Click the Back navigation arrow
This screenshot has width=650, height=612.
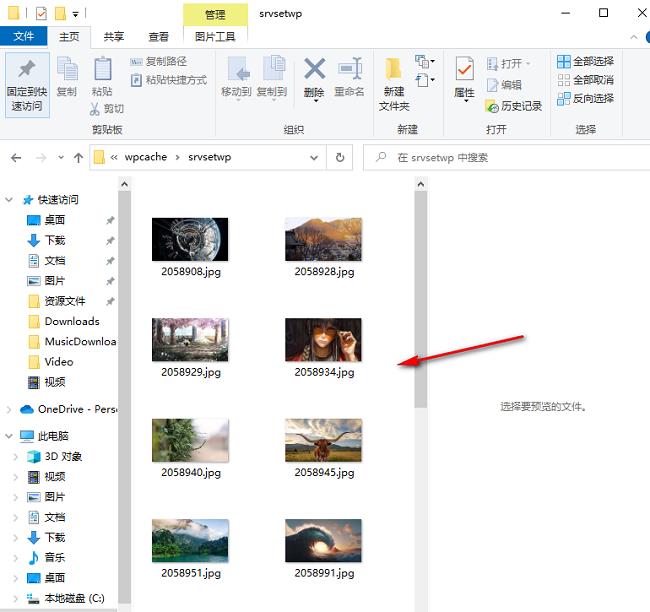(16, 158)
